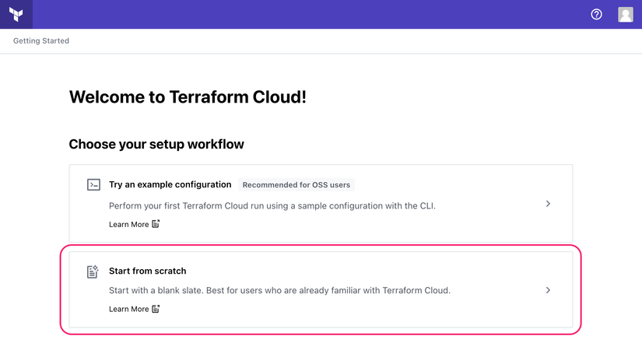Viewport: 642px width, 364px height.
Task: Click the 'Welcome to Terraform Cloud!' heading
Action: coord(188,97)
